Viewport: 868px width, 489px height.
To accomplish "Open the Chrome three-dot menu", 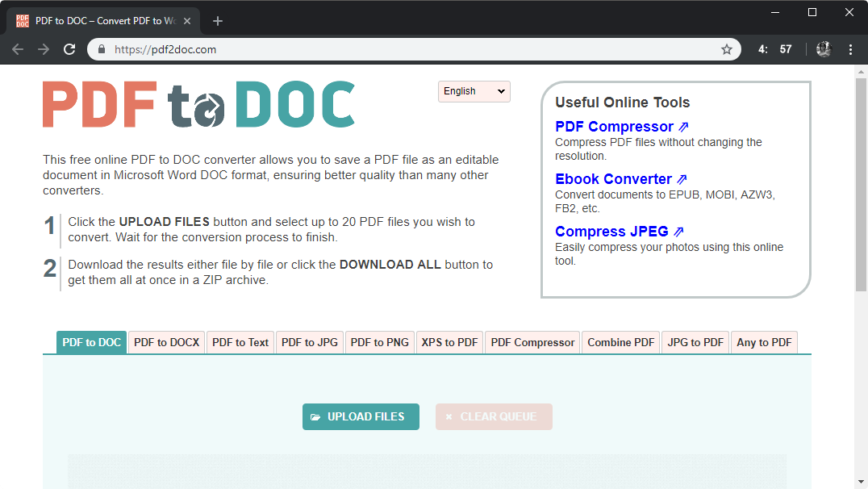I will [x=850, y=49].
